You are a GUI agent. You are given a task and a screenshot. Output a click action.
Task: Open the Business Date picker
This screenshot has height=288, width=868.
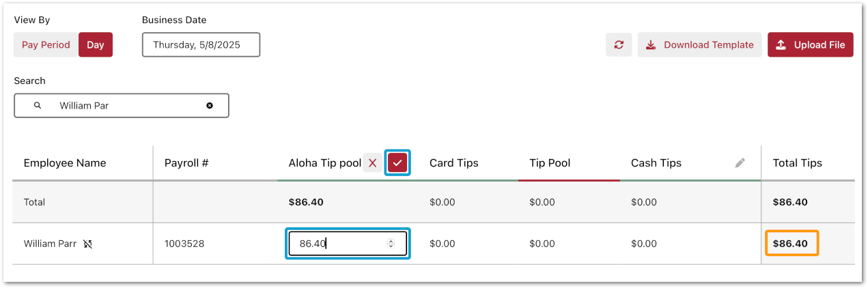click(x=201, y=45)
